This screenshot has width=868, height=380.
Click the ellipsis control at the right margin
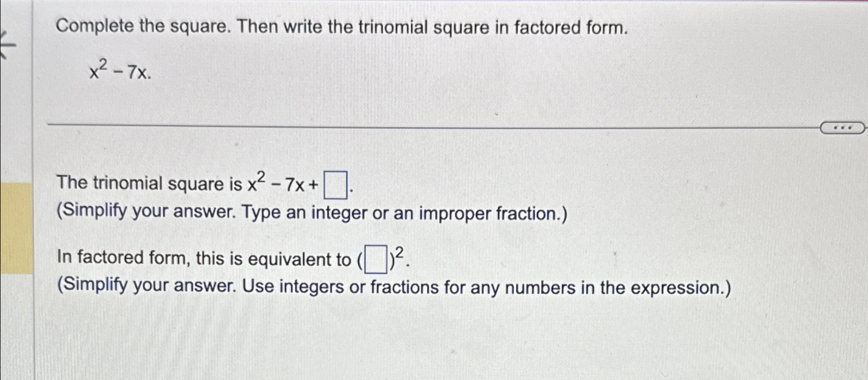click(x=842, y=126)
